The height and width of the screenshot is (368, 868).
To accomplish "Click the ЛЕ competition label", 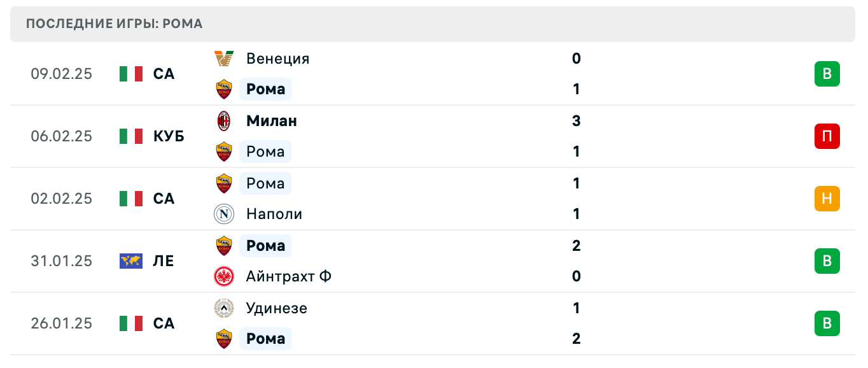I will coord(164,261).
